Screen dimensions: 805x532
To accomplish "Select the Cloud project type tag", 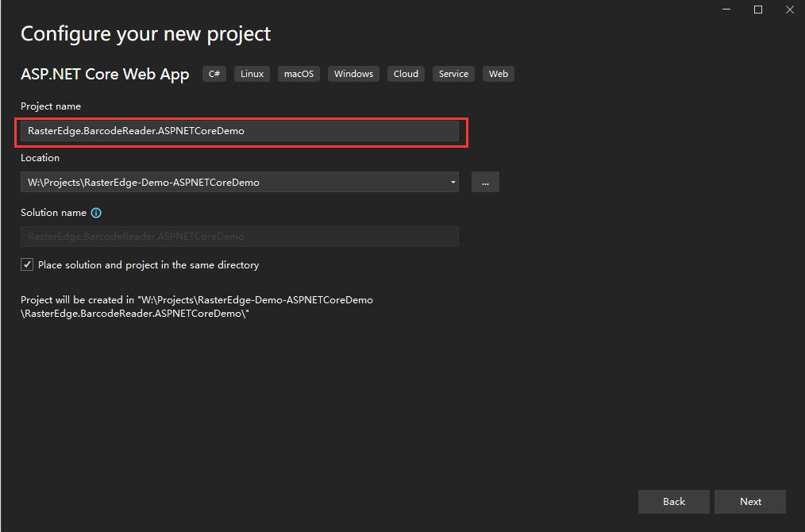I will pyautogui.click(x=406, y=73).
